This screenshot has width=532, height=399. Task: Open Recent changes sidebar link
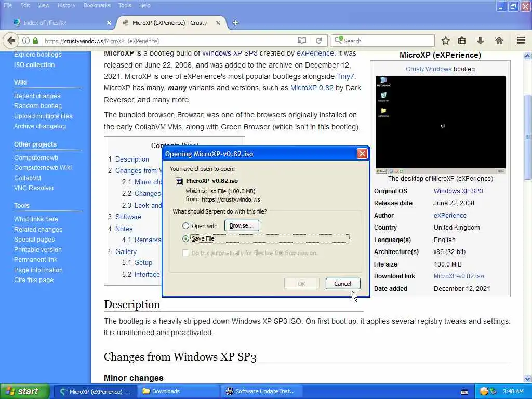coord(37,96)
